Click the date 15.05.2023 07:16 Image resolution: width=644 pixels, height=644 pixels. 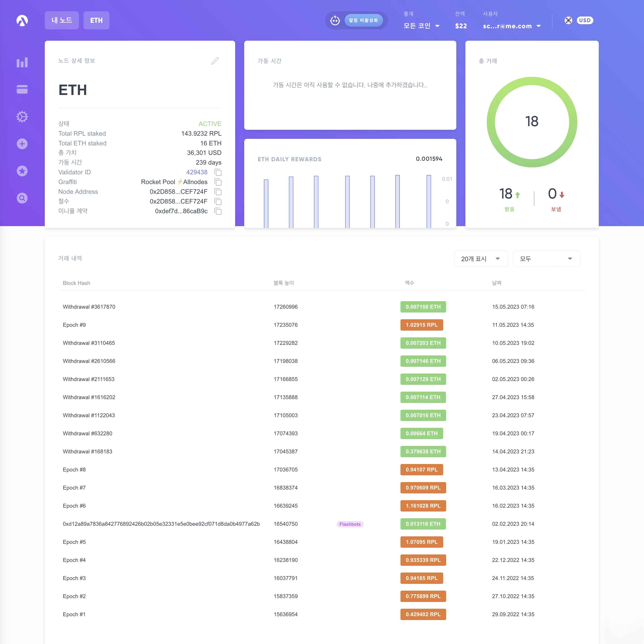(513, 307)
